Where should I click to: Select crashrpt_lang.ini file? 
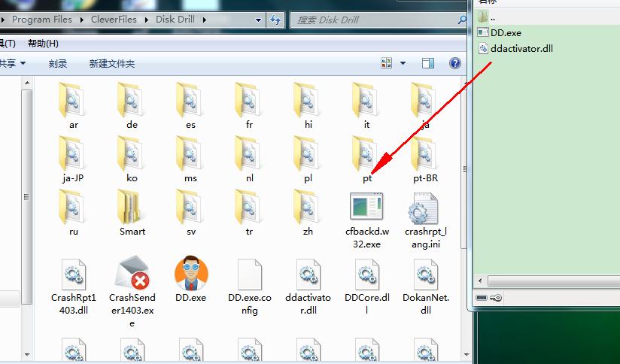425,220
